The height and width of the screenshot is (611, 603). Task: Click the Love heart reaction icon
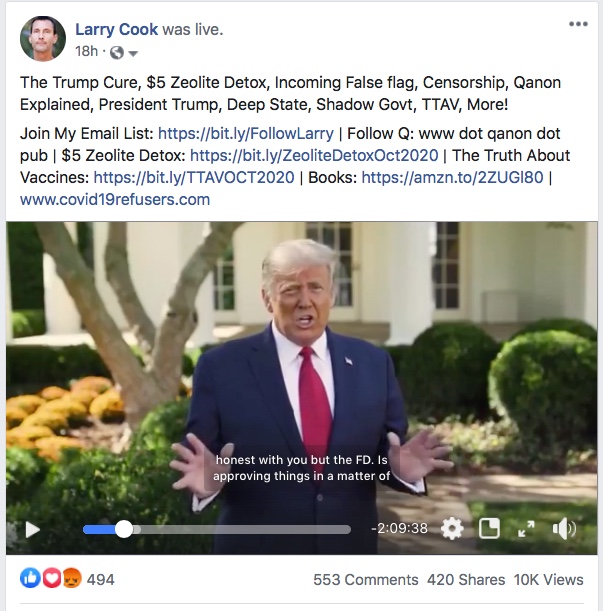pos(51,578)
